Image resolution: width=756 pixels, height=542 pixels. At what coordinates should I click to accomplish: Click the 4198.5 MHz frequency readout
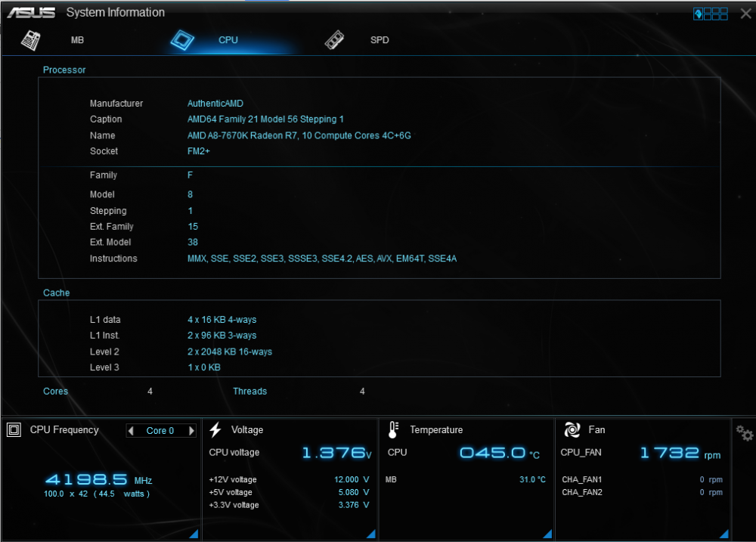(x=98, y=480)
